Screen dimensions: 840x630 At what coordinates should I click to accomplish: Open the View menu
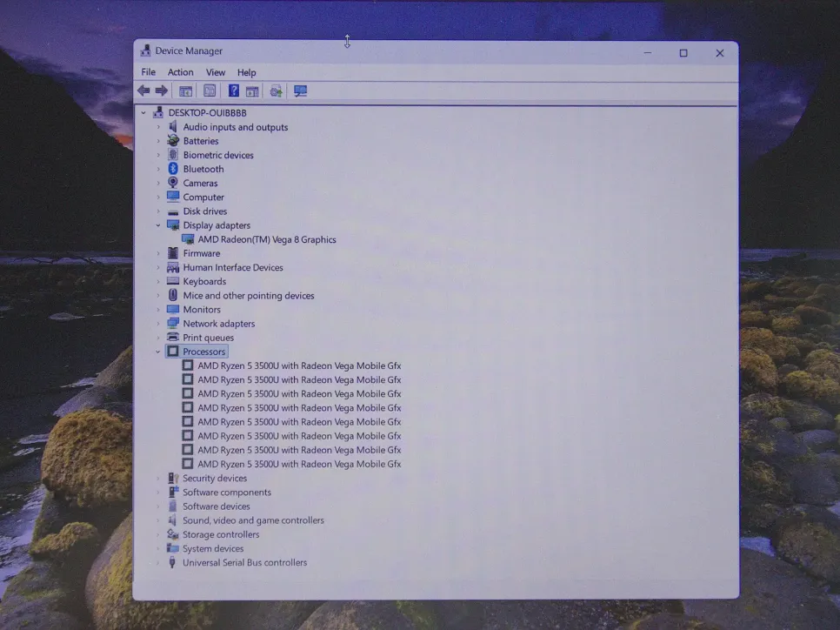point(216,72)
